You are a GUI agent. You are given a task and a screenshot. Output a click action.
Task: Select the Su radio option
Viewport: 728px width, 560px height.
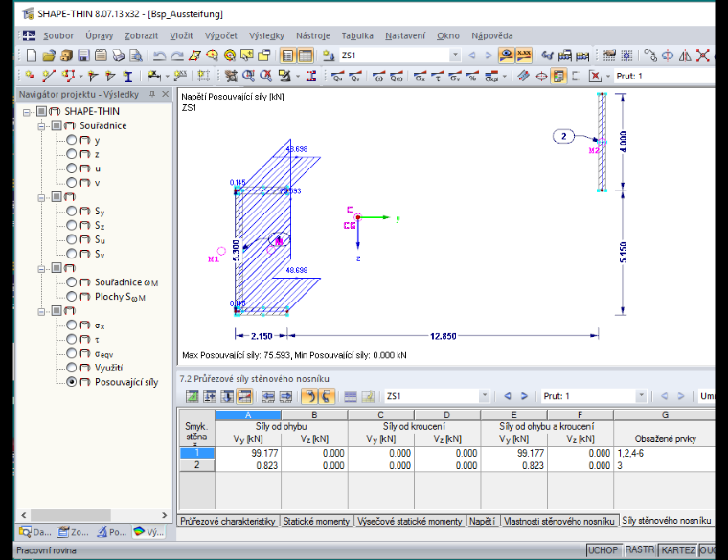(x=71, y=239)
